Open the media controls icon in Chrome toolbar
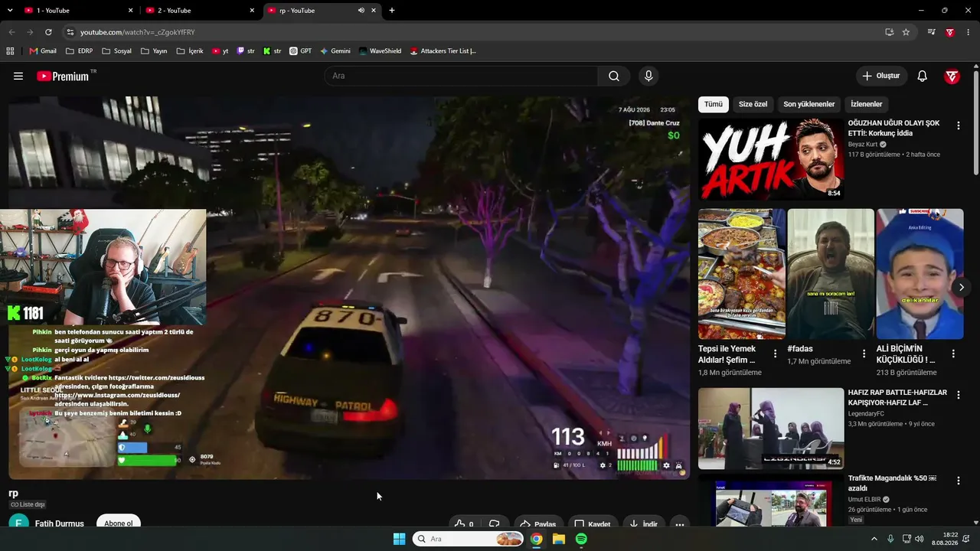This screenshot has height=551, width=980. click(x=931, y=32)
